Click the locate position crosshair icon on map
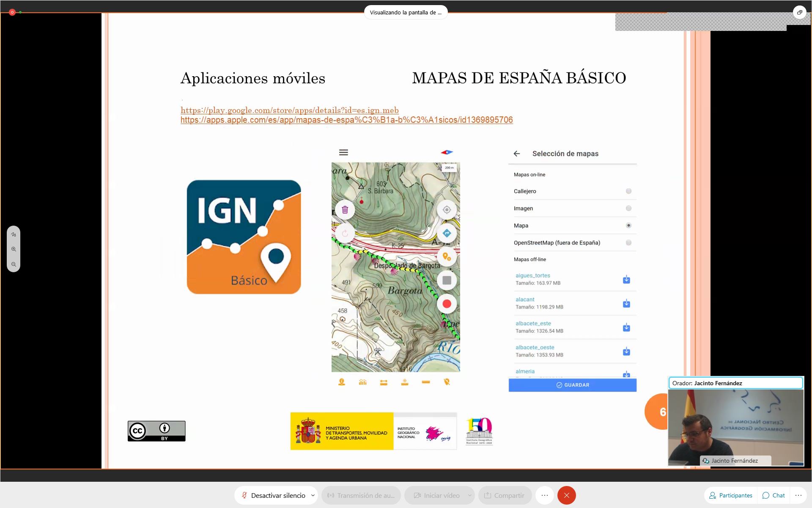812x508 pixels. [x=447, y=210]
